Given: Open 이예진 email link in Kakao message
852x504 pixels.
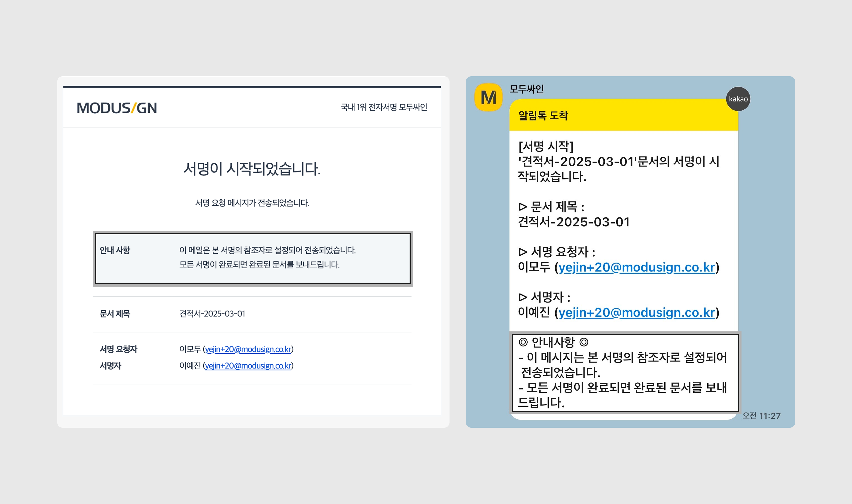Looking at the screenshot, I should click(637, 313).
